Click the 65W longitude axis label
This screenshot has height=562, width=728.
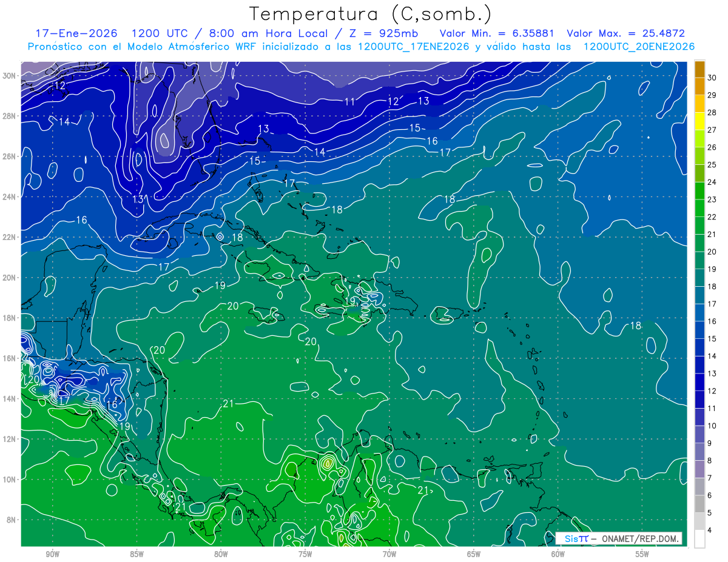(474, 554)
